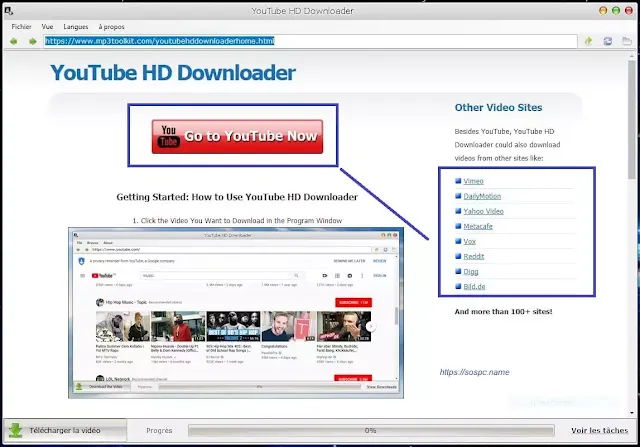
Task: Click the green forward arrow
Action: pyautogui.click(x=33, y=41)
